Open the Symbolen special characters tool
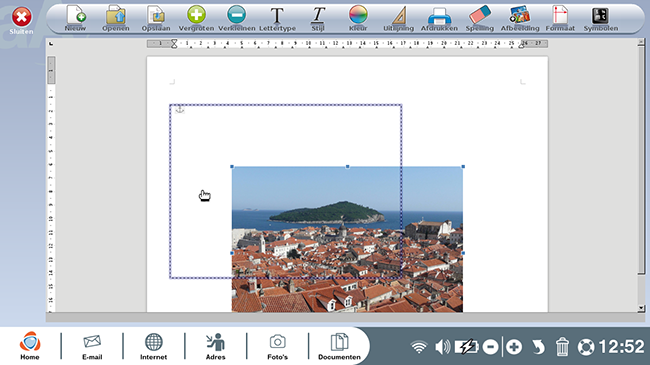Screen dimensions: 650x365 point(601,18)
